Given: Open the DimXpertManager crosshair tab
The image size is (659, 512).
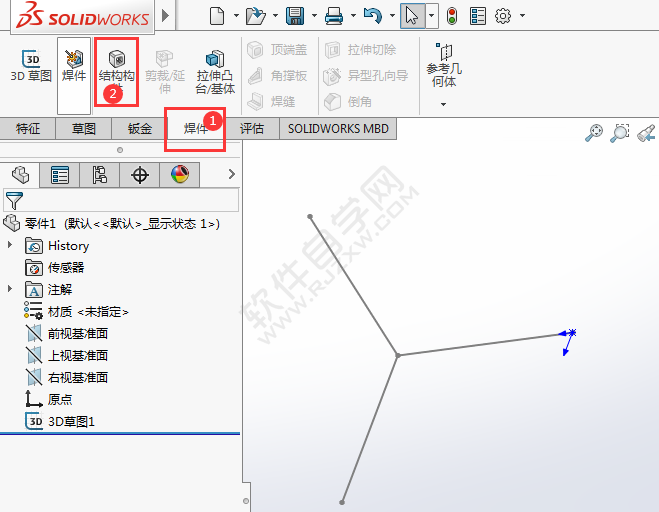Looking at the screenshot, I should 140,175.
